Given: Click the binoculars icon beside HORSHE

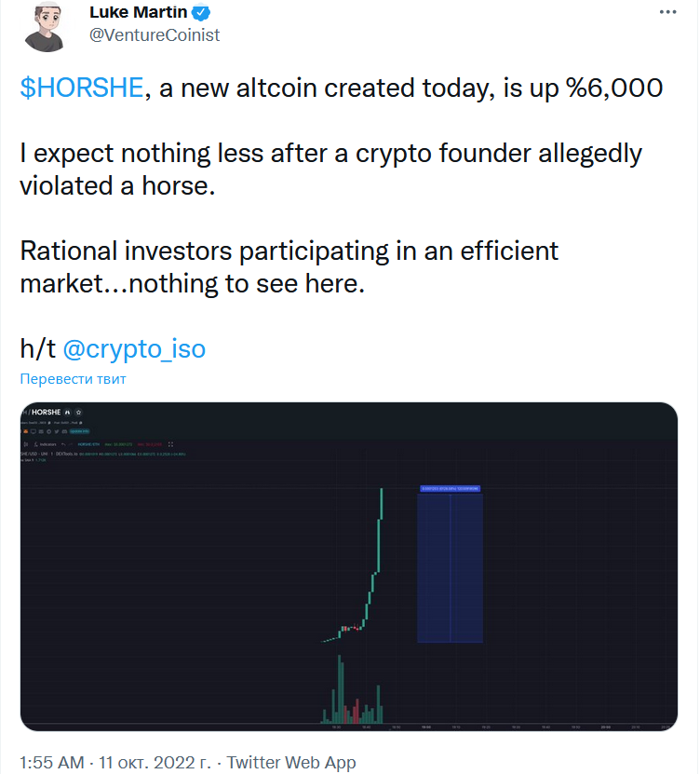Looking at the screenshot, I should click(68, 413).
